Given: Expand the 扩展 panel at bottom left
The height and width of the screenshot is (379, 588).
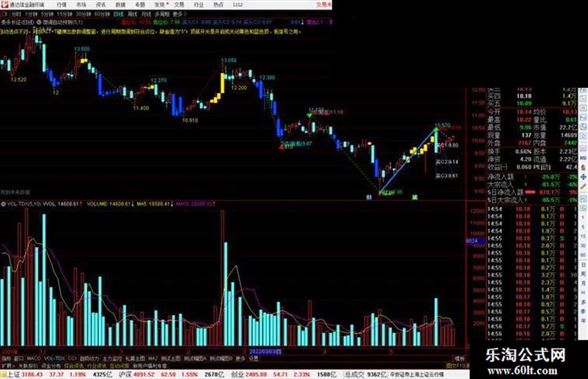Looking at the screenshot, I should pyautogui.click(x=8, y=365).
